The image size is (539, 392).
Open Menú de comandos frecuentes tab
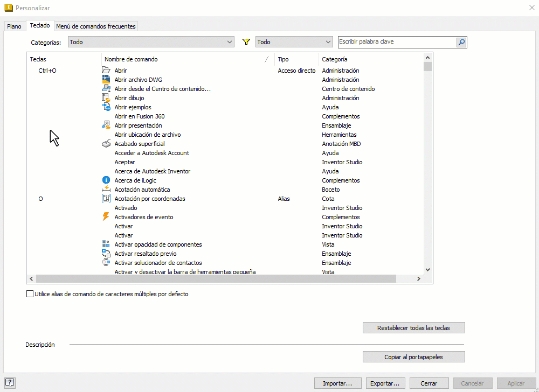[96, 26]
